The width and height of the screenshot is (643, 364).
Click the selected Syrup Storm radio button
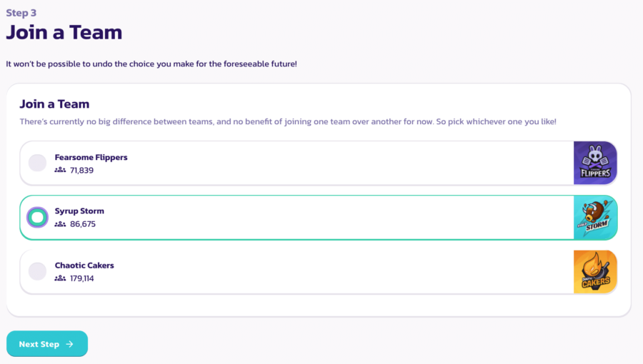coord(37,217)
